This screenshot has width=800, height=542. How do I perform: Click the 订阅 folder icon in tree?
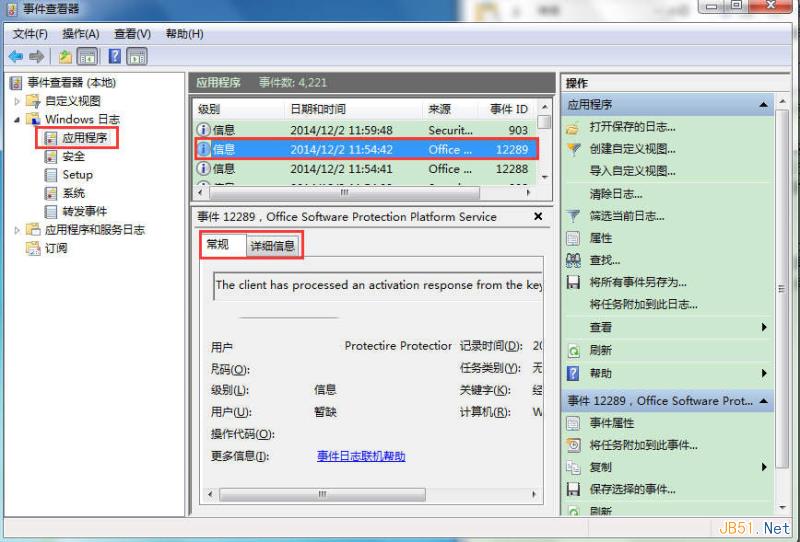click(33, 248)
